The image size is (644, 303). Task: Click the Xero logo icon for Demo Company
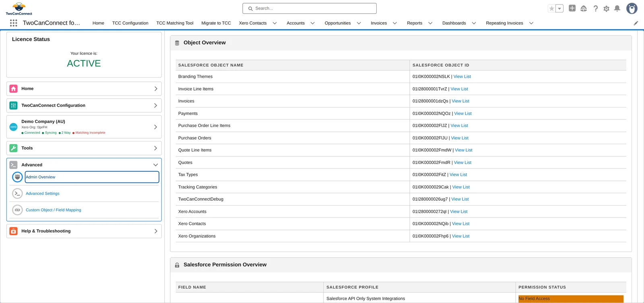tap(13, 127)
